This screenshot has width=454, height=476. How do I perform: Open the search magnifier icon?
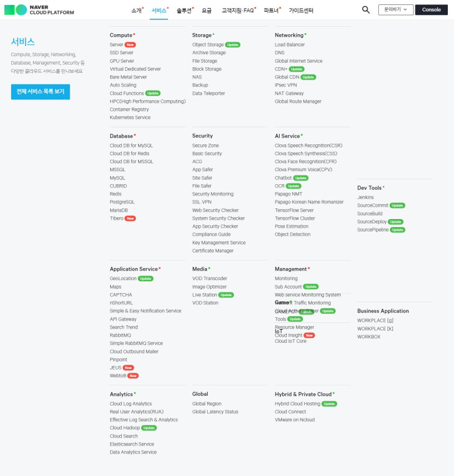point(366,10)
